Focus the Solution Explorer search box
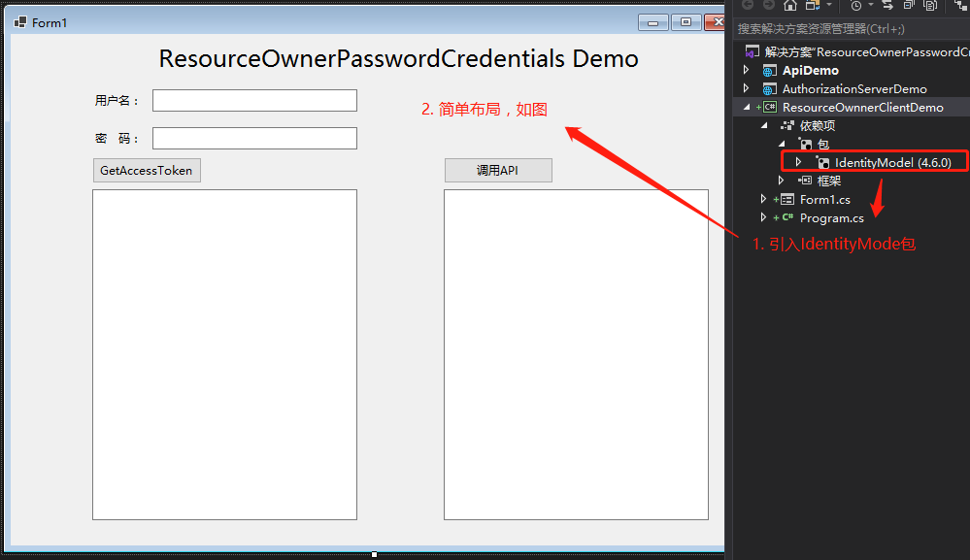The image size is (970, 560). [x=853, y=28]
